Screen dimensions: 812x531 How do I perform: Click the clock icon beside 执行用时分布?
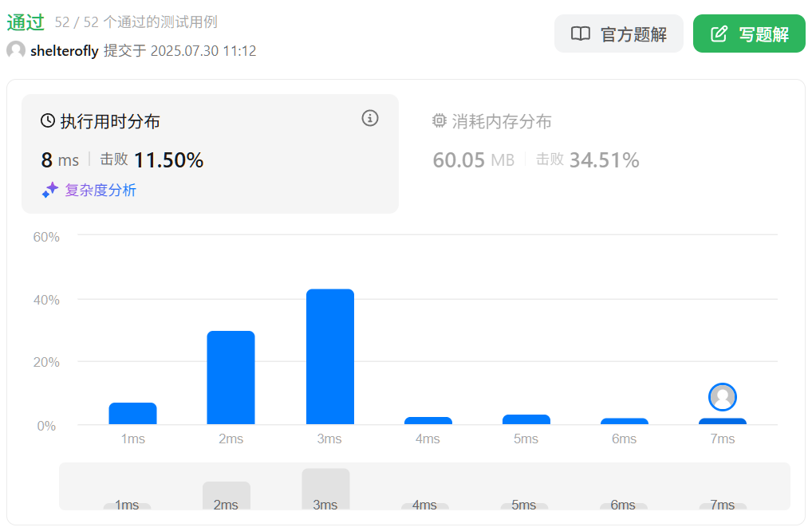pyautogui.click(x=48, y=121)
